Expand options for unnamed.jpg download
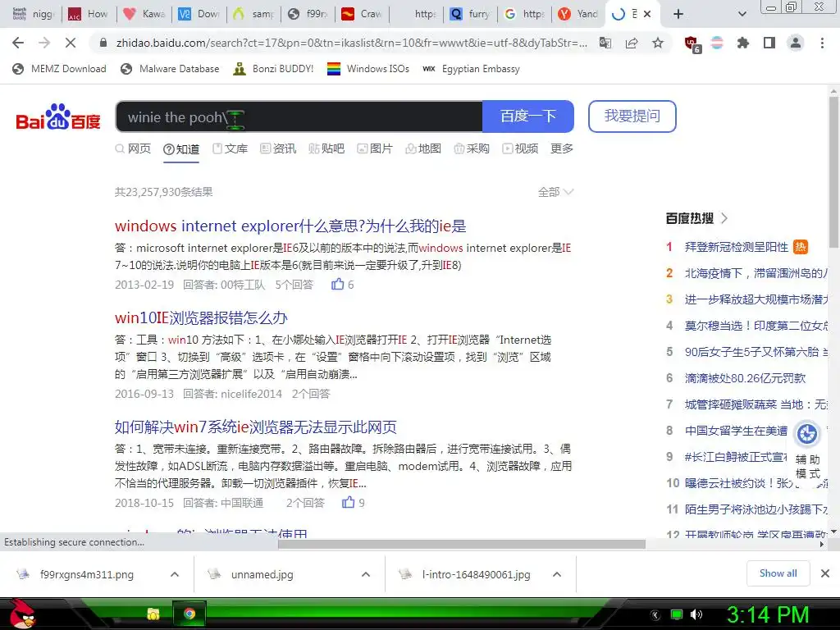840x630 pixels. tap(366, 574)
